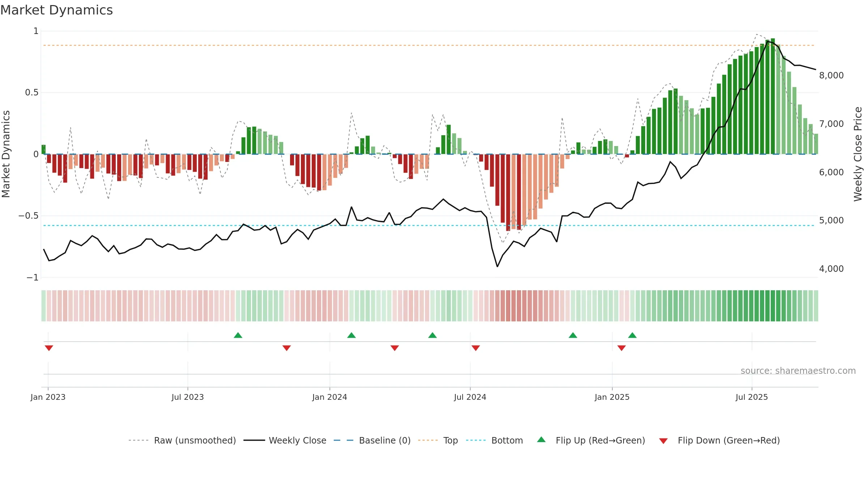This screenshot has height=488, width=868.
Task: Toggle the Baseline (0) legend entry
Action: [372, 440]
